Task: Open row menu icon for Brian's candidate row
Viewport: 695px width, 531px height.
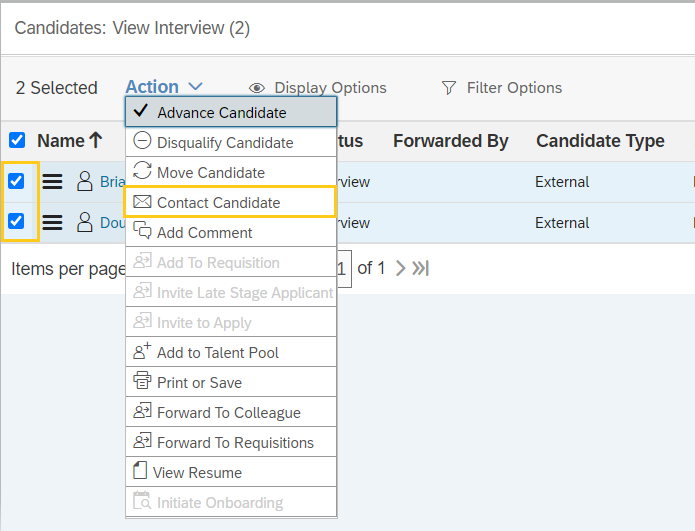Action: (52, 182)
